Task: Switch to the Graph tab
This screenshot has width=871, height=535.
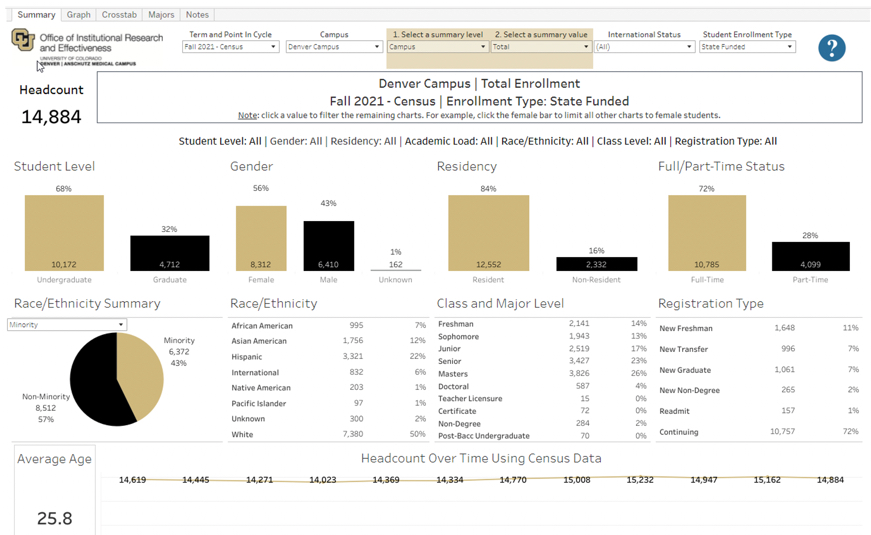Action: pyautogui.click(x=78, y=14)
